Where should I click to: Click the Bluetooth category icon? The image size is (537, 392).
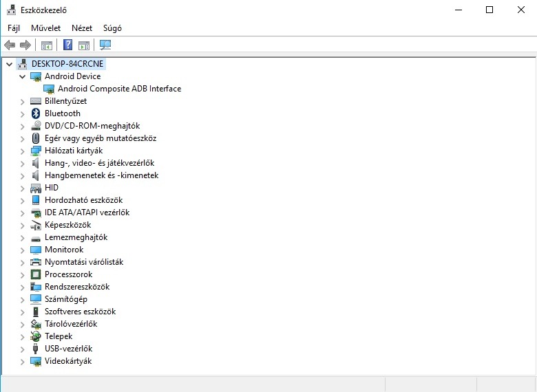coord(36,113)
